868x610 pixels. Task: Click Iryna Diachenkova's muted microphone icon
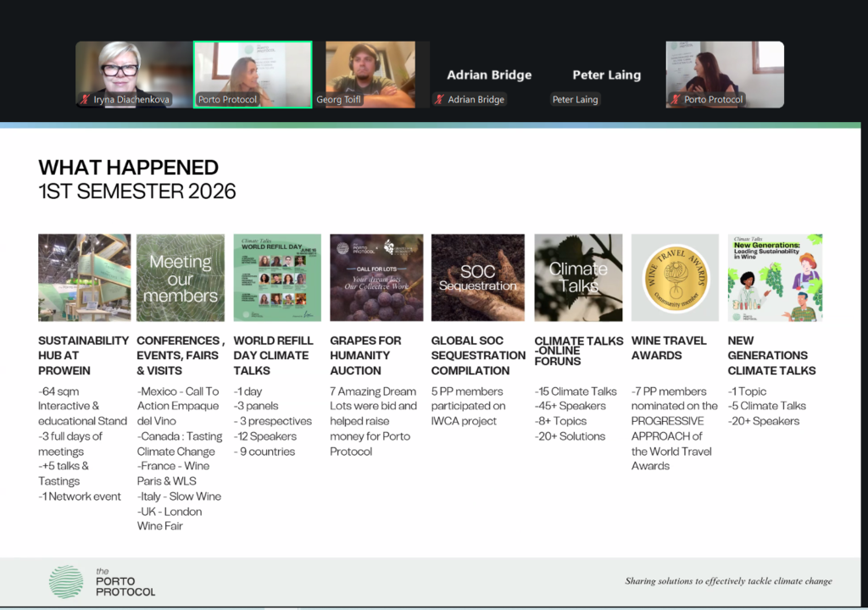[x=85, y=100]
